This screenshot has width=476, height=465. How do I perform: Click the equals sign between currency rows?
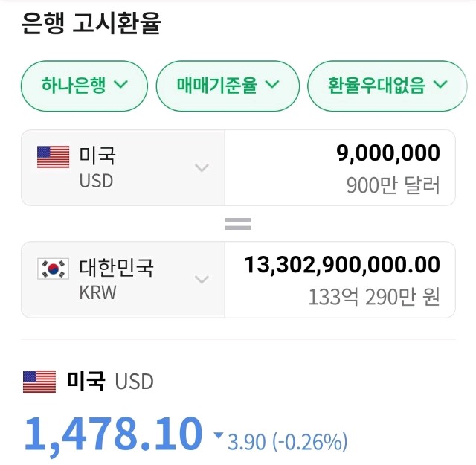point(238,224)
